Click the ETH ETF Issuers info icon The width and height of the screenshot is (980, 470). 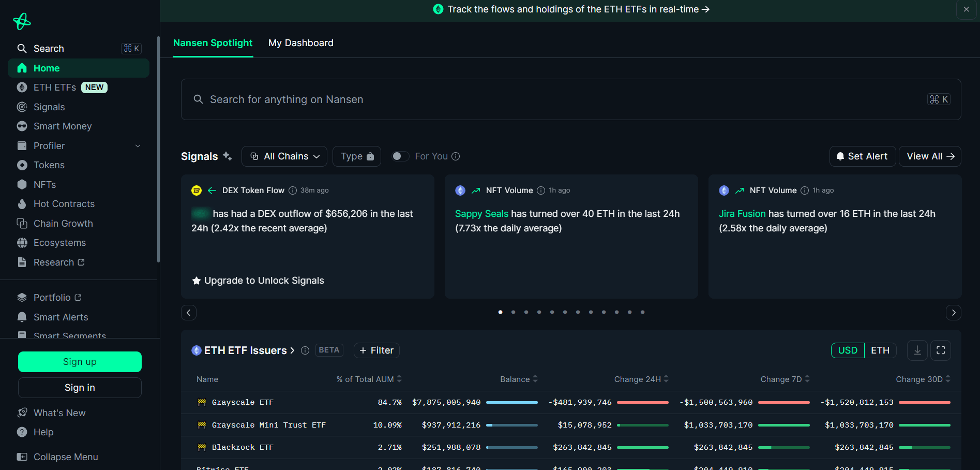tap(305, 350)
